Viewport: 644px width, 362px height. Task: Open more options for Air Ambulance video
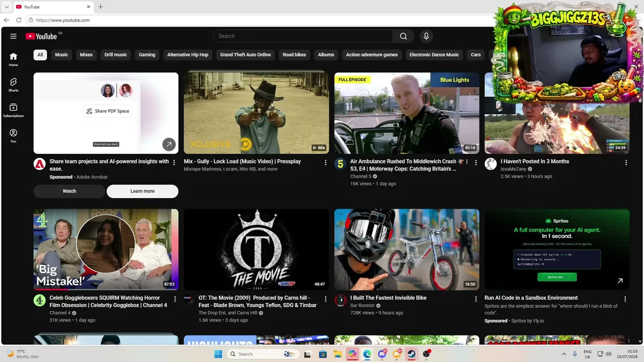[475, 162]
